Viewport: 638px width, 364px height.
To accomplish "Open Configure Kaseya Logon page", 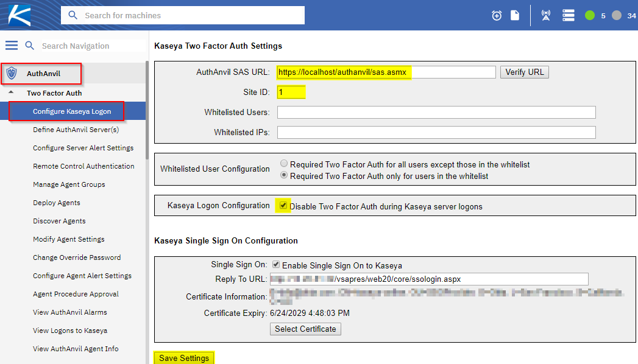I will 72,111.
